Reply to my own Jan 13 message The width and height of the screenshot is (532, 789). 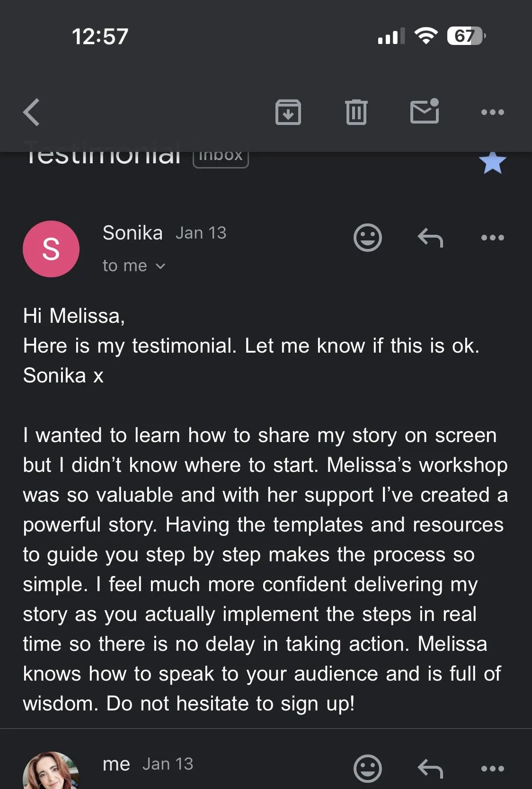[x=430, y=768]
